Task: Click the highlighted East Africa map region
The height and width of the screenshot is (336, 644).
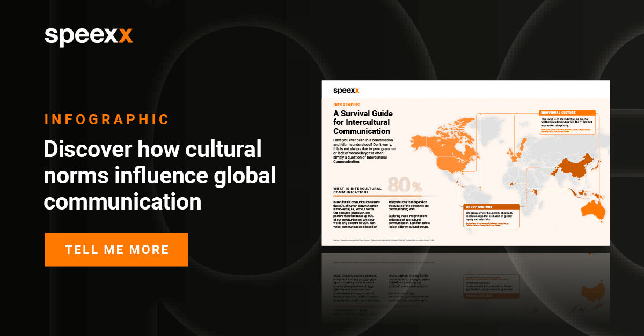Action: point(536,193)
